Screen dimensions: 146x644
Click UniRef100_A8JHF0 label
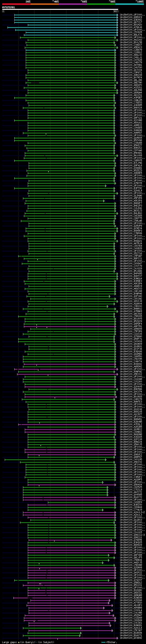[x=131, y=605]
